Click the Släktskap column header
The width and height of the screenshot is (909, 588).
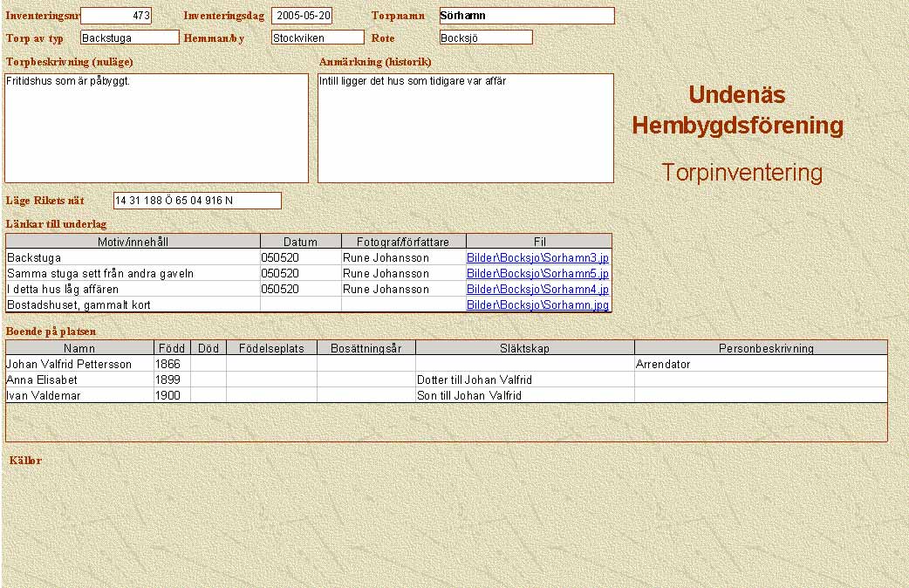524,348
